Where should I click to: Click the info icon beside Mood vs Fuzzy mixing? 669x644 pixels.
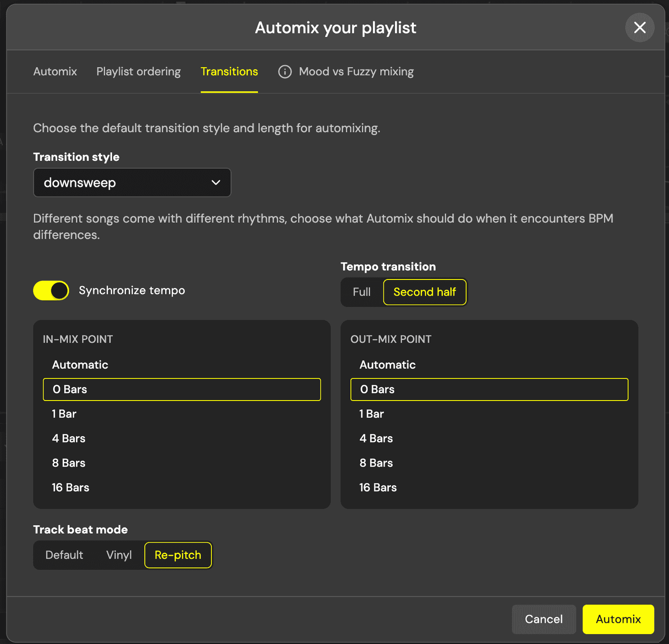click(x=285, y=72)
